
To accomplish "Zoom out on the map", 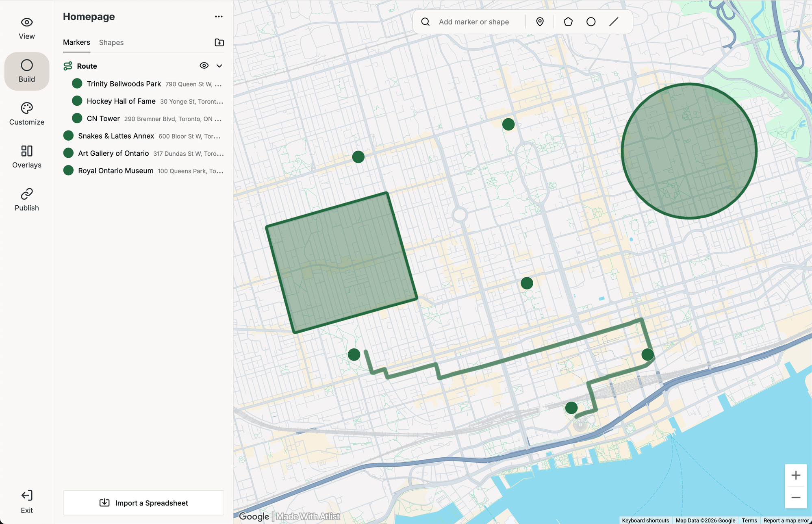I will [796, 498].
